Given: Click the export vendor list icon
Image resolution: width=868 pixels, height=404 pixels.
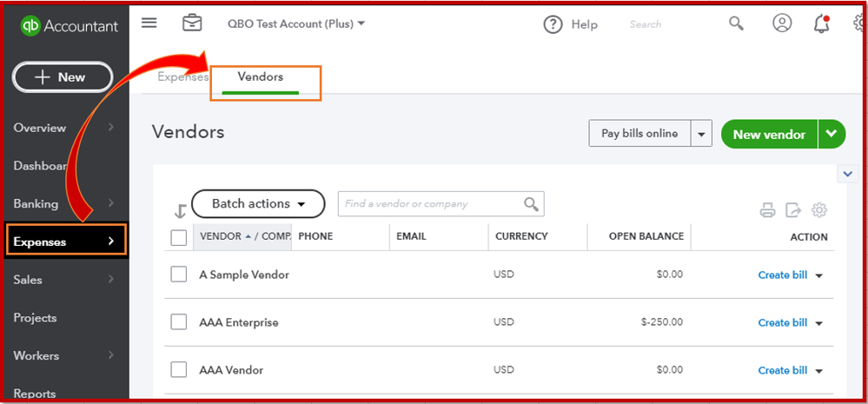Looking at the screenshot, I should pos(792,209).
